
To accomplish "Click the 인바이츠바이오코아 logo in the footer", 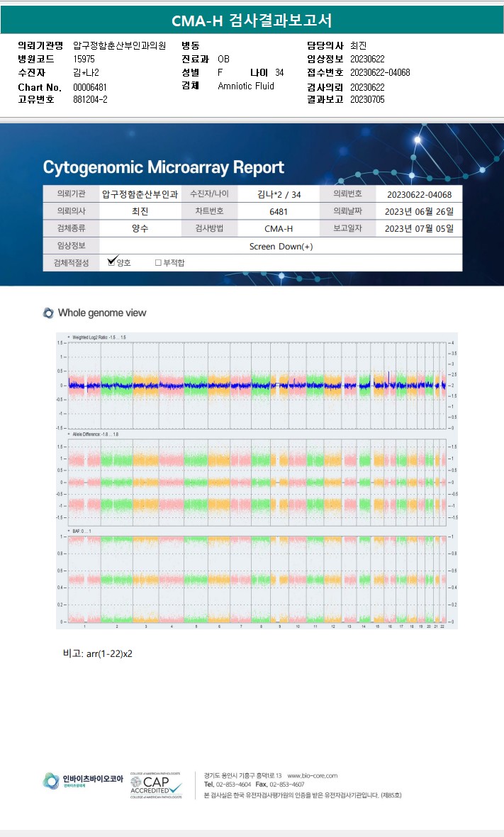I will pos(83,780).
